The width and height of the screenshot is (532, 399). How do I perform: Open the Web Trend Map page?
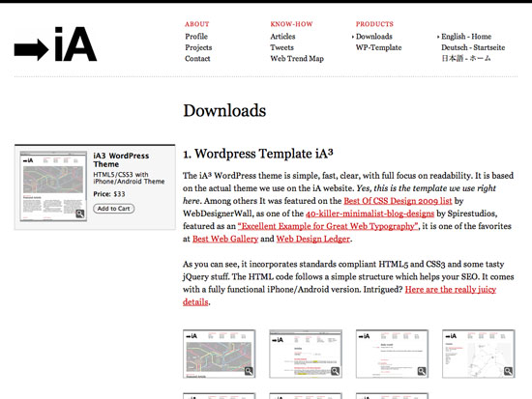pos(297,59)
